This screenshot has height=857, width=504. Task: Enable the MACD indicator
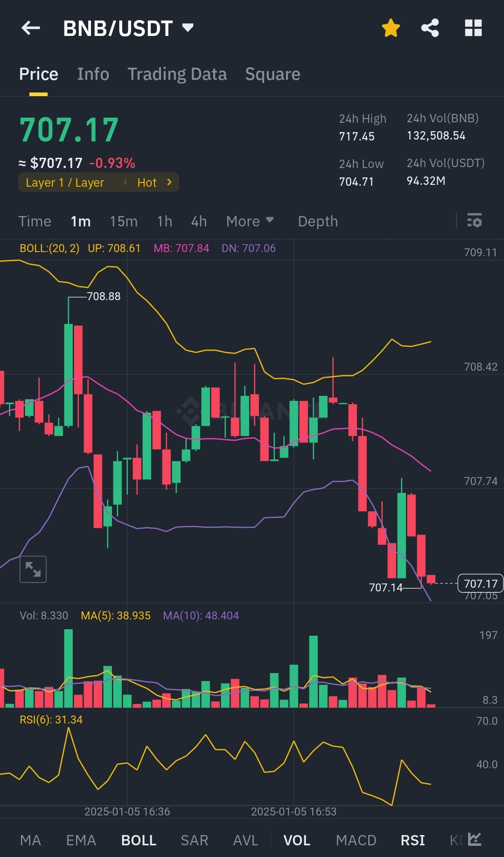[356, 840]
